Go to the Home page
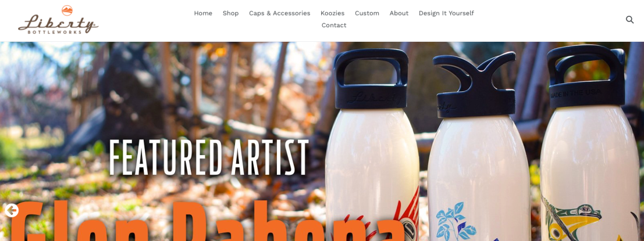Viewport: 644px width, 241px height. pos(203,13)
